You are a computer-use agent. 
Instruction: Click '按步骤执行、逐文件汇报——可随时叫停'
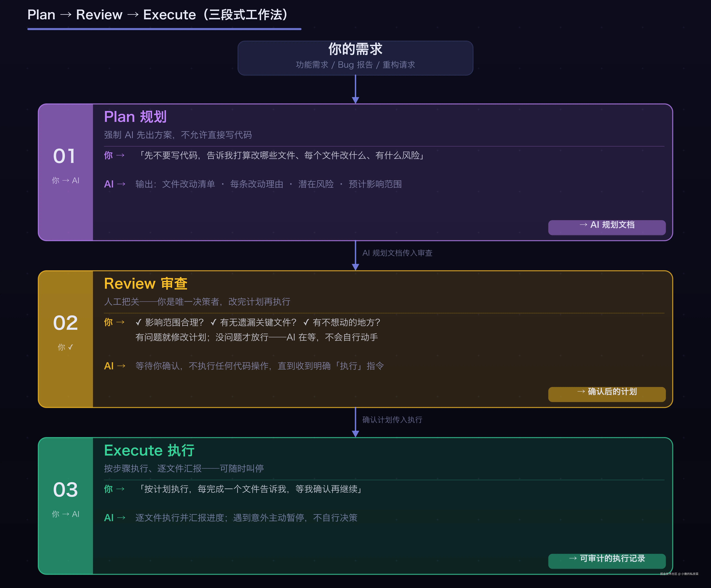click(x=184, y=468)
